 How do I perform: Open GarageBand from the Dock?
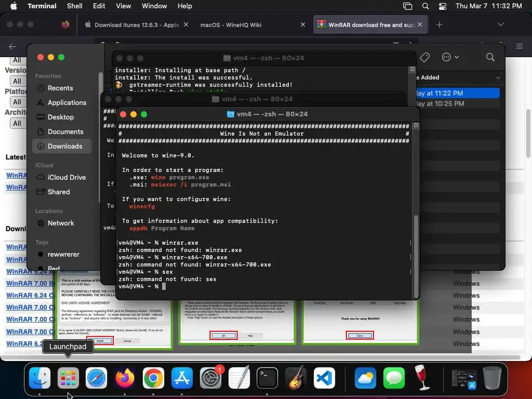(296, 378)
